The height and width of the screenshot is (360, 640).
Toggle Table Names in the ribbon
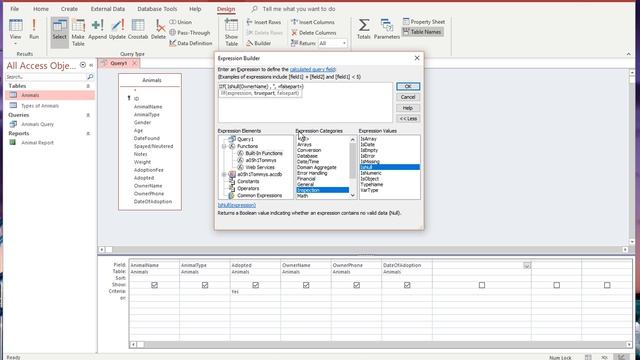[x=422, y=32]
